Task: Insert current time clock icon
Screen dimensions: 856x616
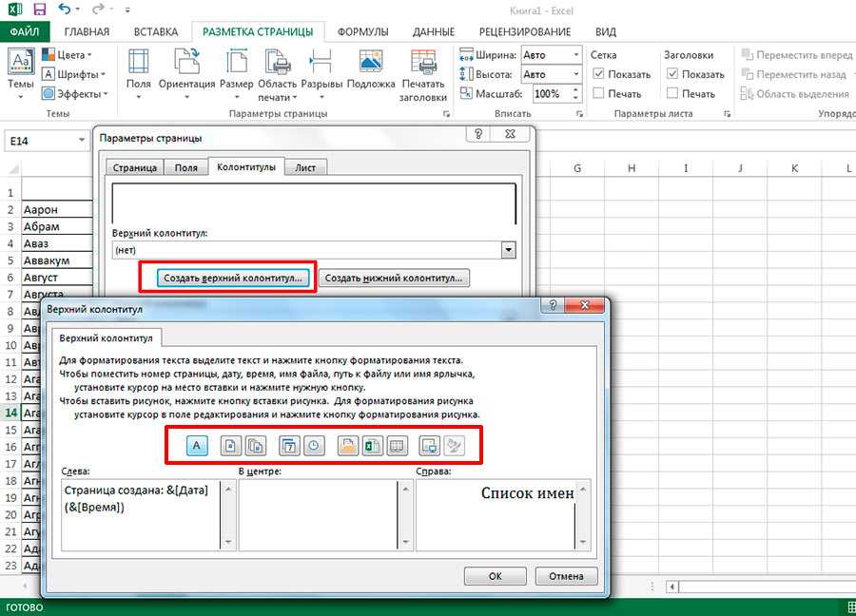Action: [x=315, y=445]
